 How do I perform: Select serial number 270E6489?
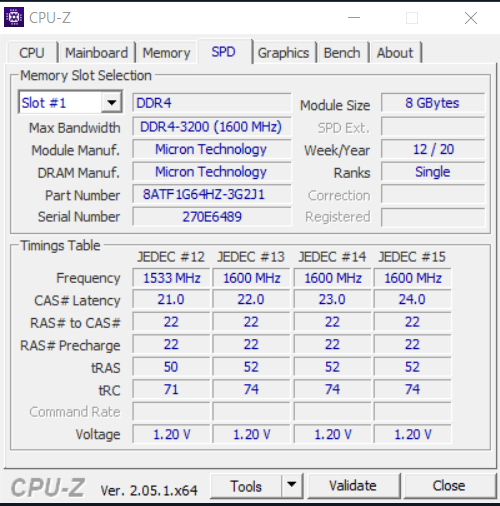click(x=212, y=217)
